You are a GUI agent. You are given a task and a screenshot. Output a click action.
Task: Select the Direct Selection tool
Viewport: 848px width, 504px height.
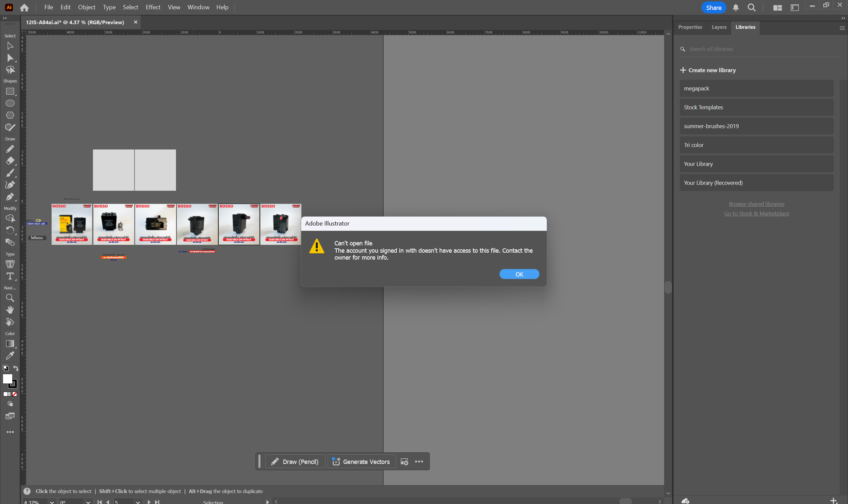(x=10, y=58)
